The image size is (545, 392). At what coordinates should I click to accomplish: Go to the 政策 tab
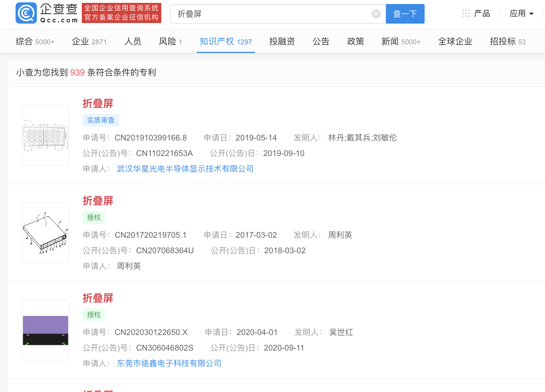tap(355, 41)
